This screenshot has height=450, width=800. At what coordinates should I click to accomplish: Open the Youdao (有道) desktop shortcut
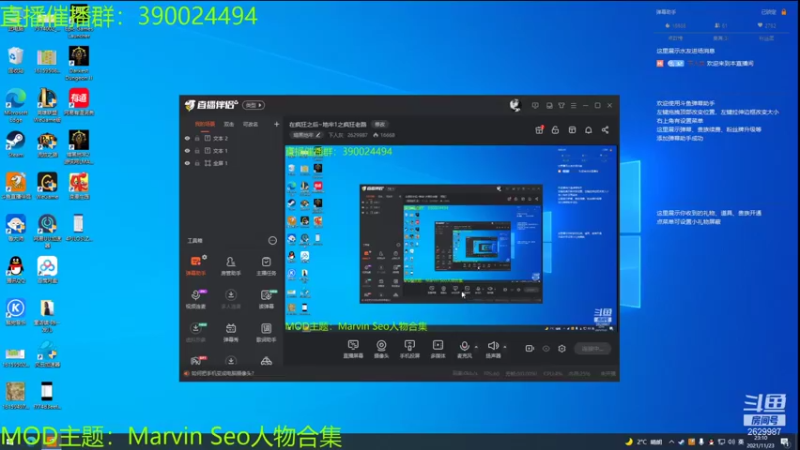click(79, 102)
